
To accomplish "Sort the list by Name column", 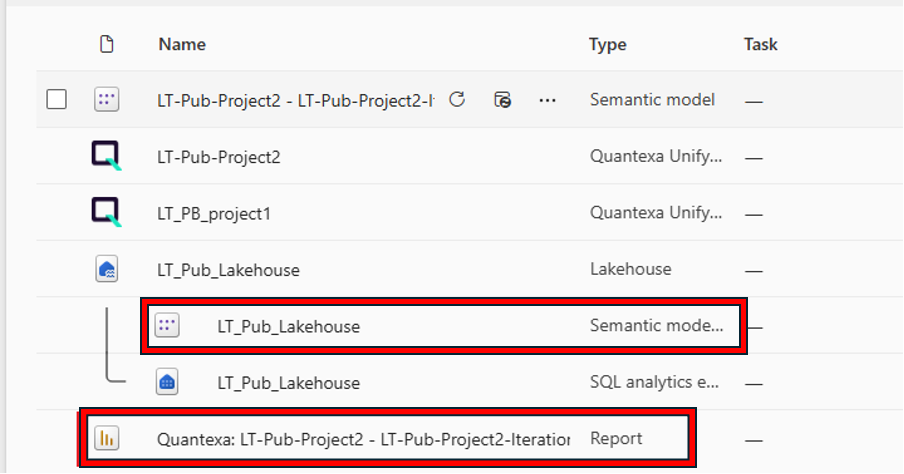I will click(x=182, y=44).
